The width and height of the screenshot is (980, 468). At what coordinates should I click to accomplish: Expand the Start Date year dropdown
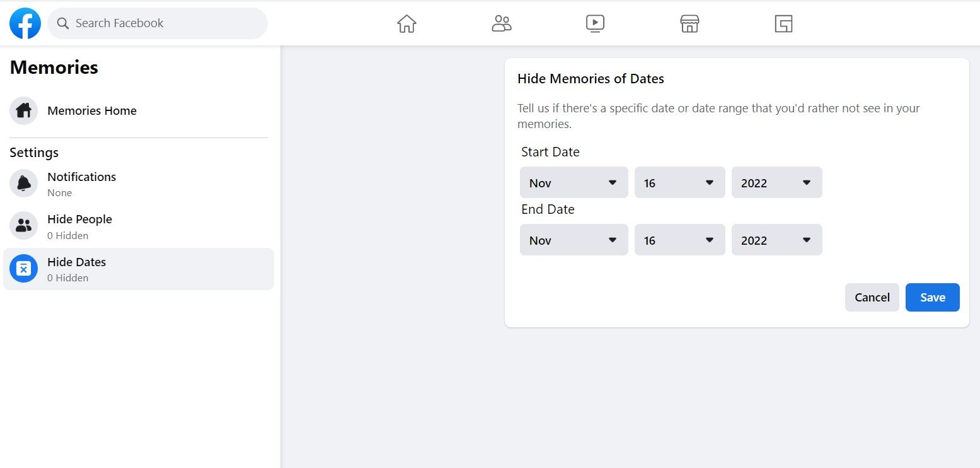tap(776, 183)
